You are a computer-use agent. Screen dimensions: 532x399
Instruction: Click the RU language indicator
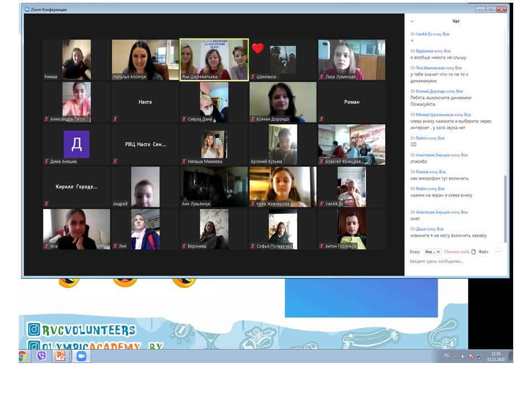tap(447, 356)
